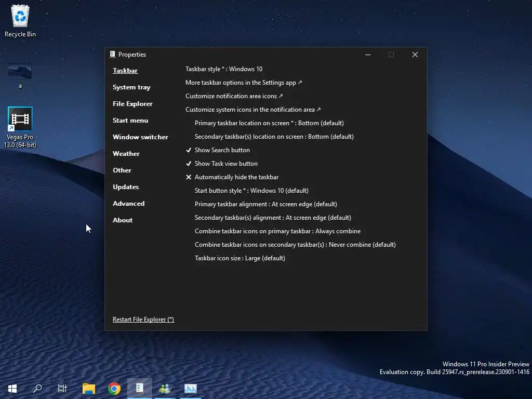Open the people/messenger taskbar icon

[165, 389]
